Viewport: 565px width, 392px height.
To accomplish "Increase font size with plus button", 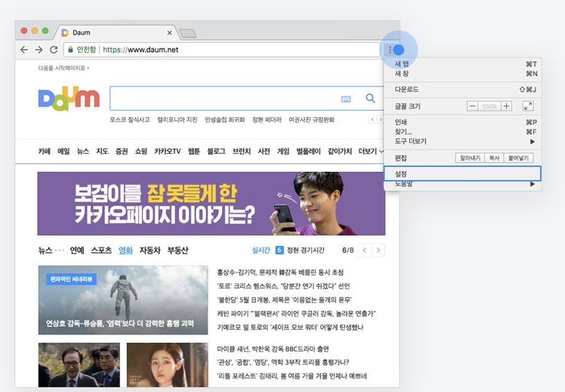I will (506, 106).
